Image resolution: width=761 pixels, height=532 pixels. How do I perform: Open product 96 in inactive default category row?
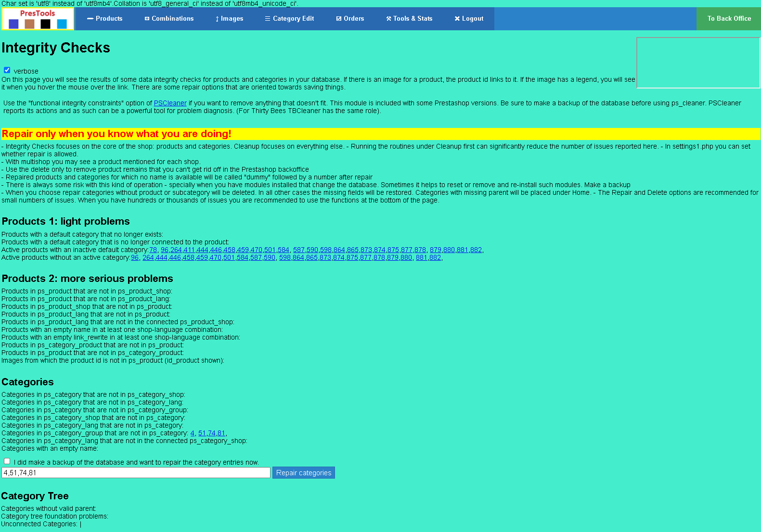165,250
